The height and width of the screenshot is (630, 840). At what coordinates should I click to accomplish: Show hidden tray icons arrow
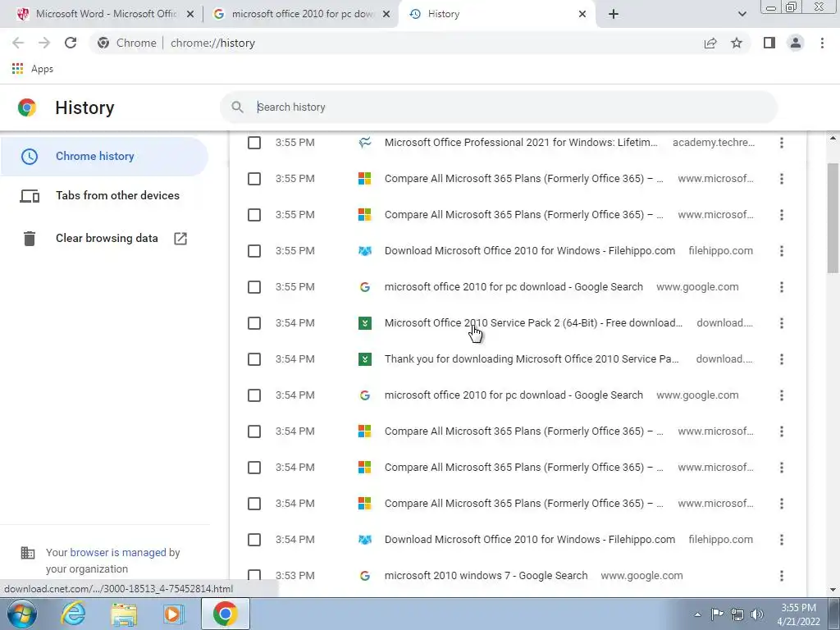point(697,614)
